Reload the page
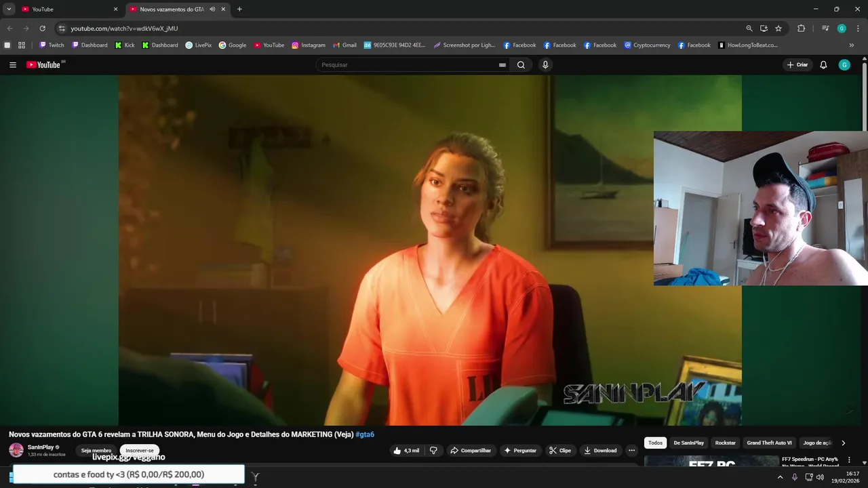Screen dimensions: 868x488 42,28
